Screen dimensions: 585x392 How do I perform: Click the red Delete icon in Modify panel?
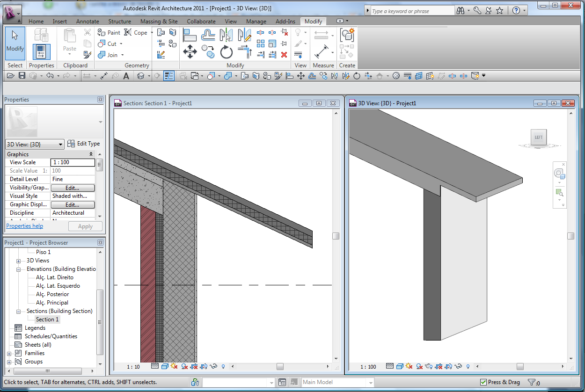click(x=284, y=55)
